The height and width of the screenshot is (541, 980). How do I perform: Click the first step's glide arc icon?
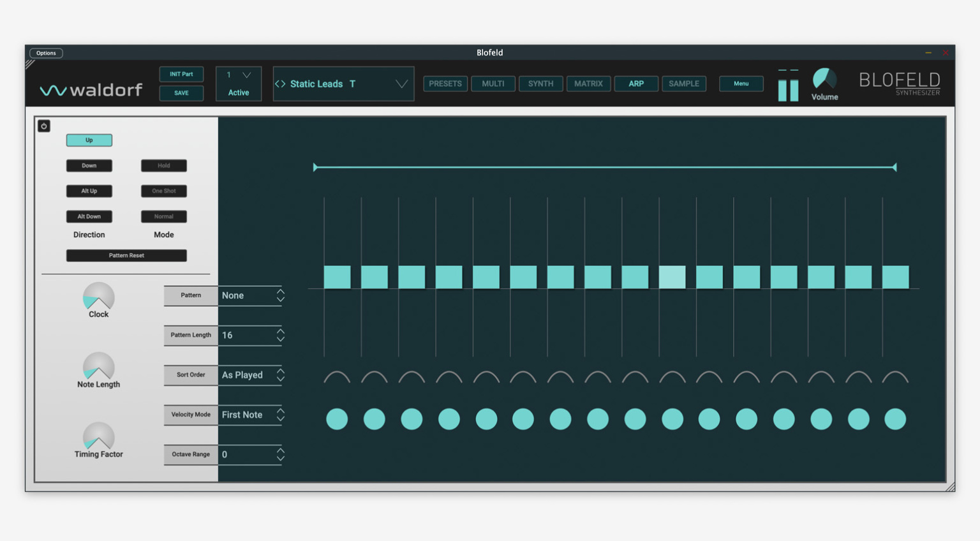337,378
